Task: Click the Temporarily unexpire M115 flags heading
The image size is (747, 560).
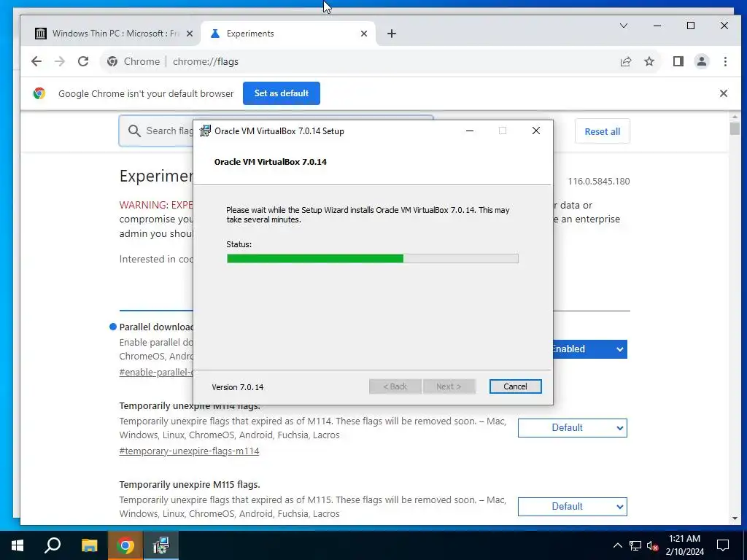Action: pyautogui.click(x=190, y=484)
